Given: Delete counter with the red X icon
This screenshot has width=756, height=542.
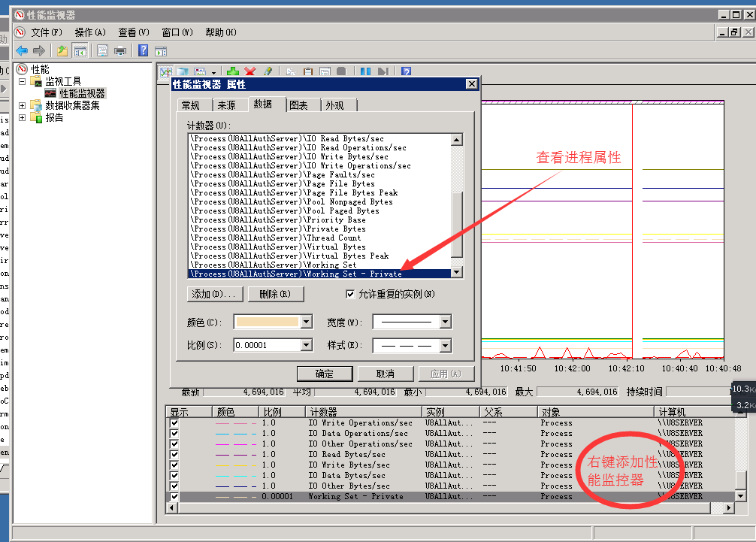Looking at the screenshot, I should 249,72.
